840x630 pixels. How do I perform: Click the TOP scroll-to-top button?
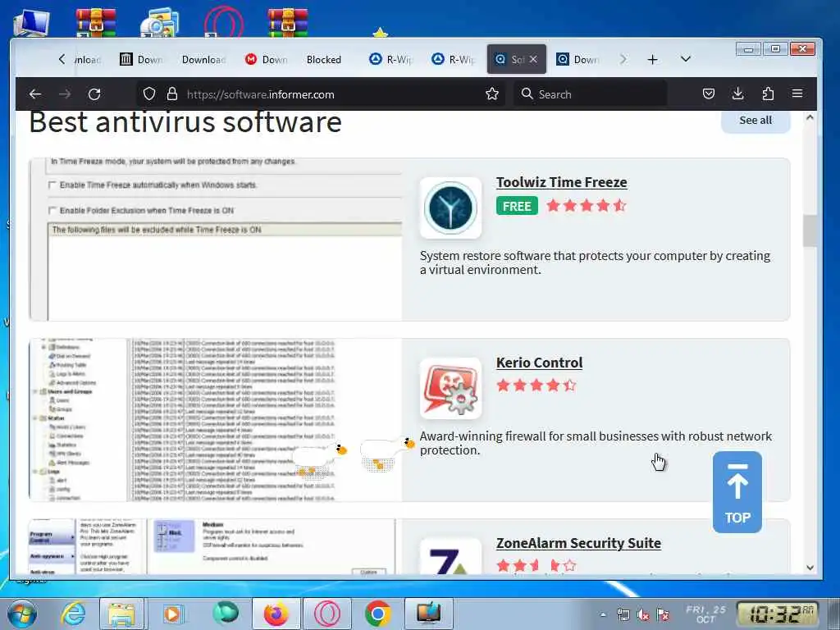point(737,492)
